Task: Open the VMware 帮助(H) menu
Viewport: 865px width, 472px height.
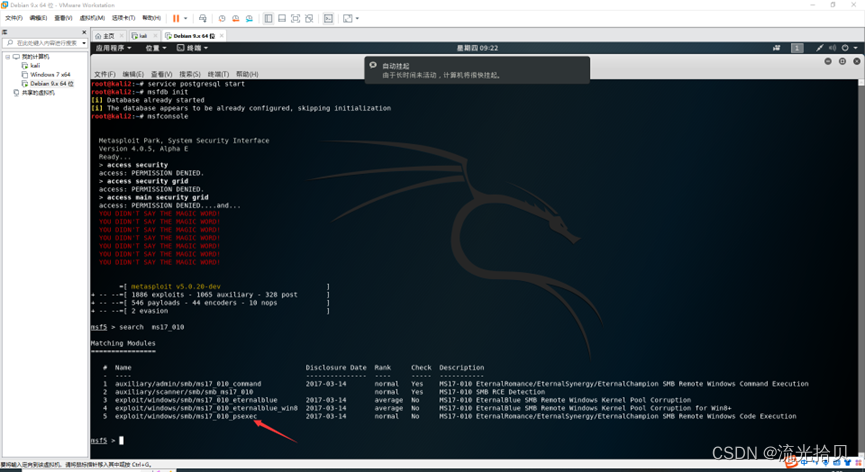Action: tap(151, 18)
